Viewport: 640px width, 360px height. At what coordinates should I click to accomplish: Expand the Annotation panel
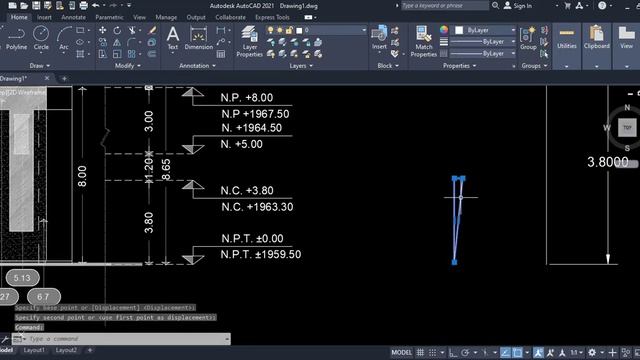coord(198,66)
